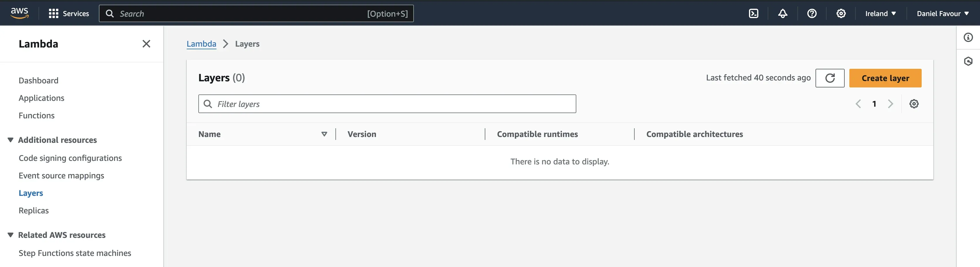This screenshot has width=980, height=267.
Task: Click the Compatible runtimes column header
Action: tap(537, 134)
